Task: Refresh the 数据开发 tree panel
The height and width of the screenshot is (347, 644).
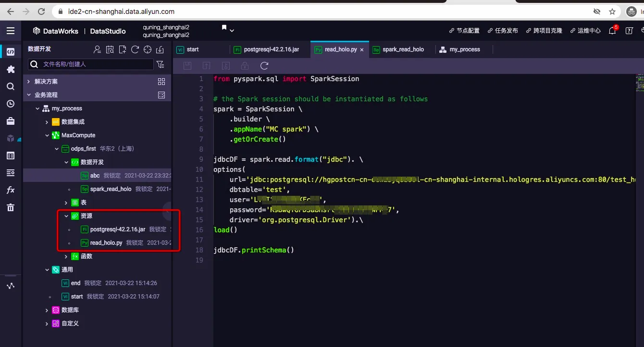Action: click(x=135, y=49)
